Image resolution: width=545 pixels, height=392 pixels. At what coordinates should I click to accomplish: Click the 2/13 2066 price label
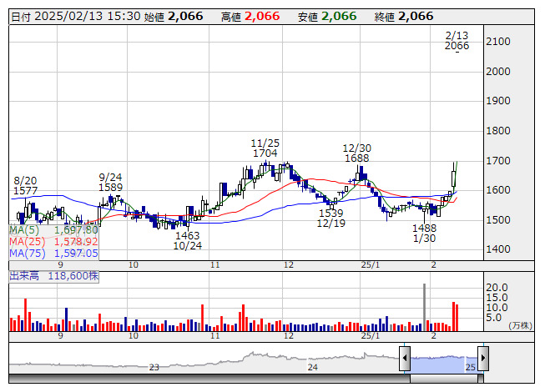457,41
